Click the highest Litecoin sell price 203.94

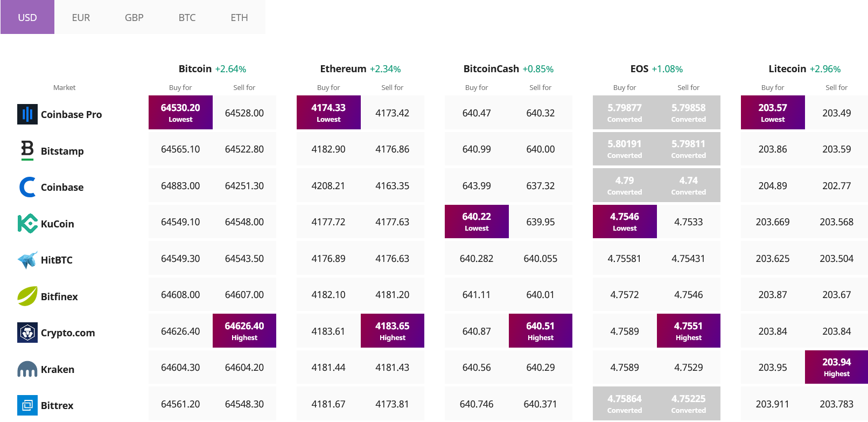(x=837, y=367)
